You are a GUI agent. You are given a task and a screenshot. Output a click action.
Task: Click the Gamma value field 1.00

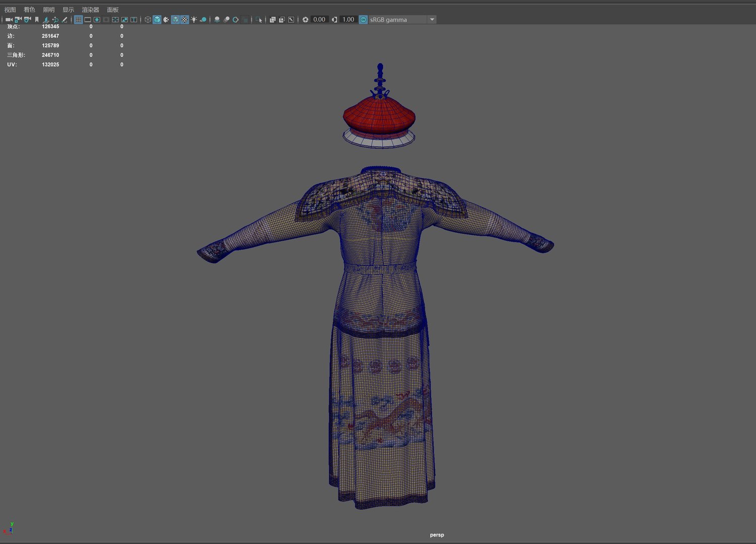[x=348, y=20]
